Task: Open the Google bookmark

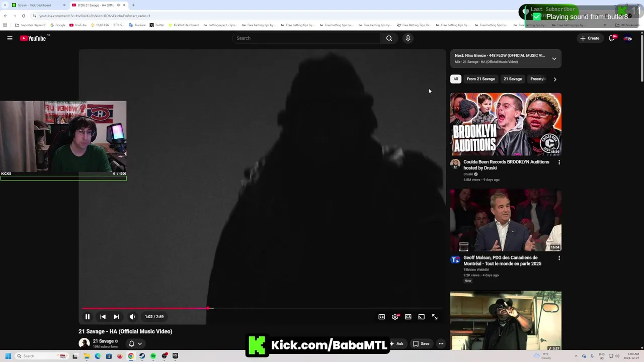Action: [58, 25]
